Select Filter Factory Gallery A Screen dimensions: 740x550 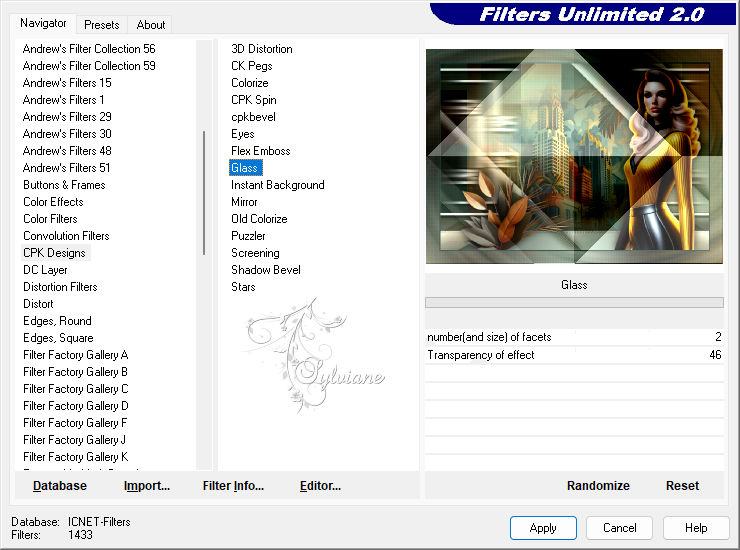[x=76, y=355]
